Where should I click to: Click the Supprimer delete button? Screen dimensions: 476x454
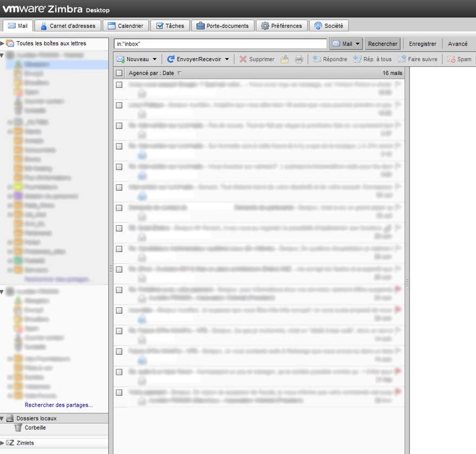click(257, 59)
